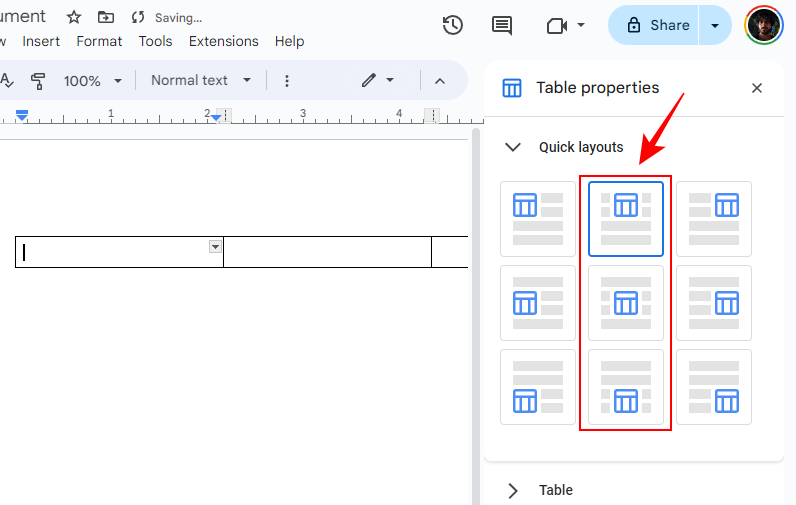The image size is (796, 505).
Task: Click the Share button
Action: point(657,25)
